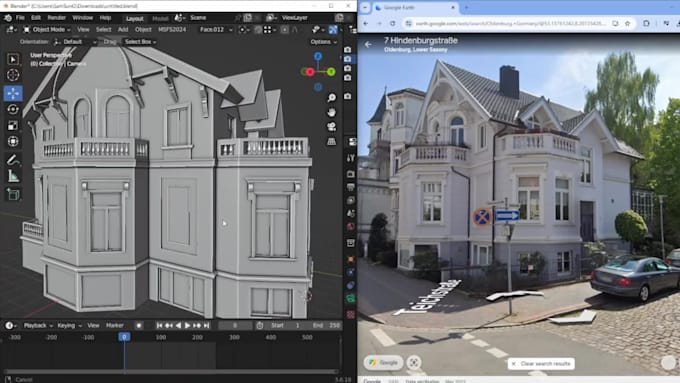The width and height of the screenshot is (680, 383).
Task: Open the Window menu
Action: pyautogui.click(x=82, y=18)
